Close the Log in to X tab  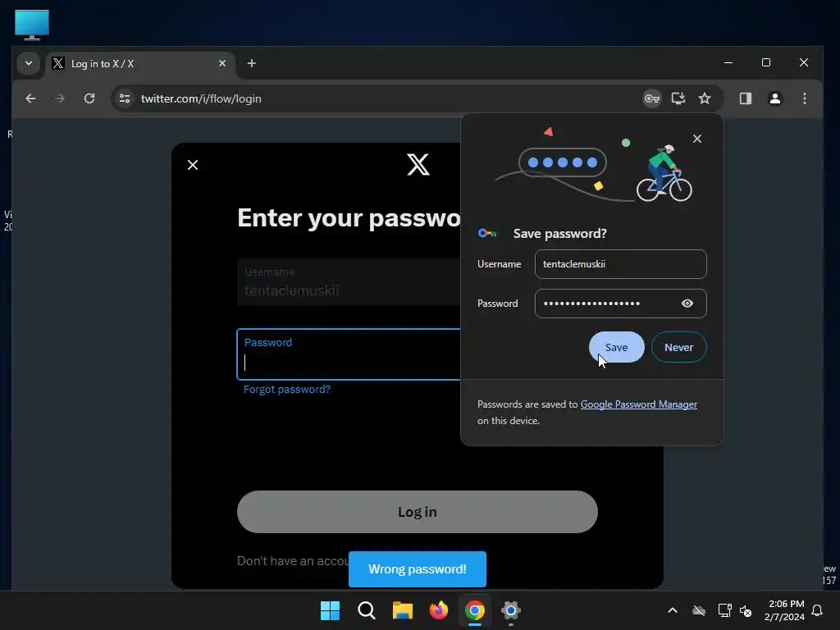(x=222, y=63)
